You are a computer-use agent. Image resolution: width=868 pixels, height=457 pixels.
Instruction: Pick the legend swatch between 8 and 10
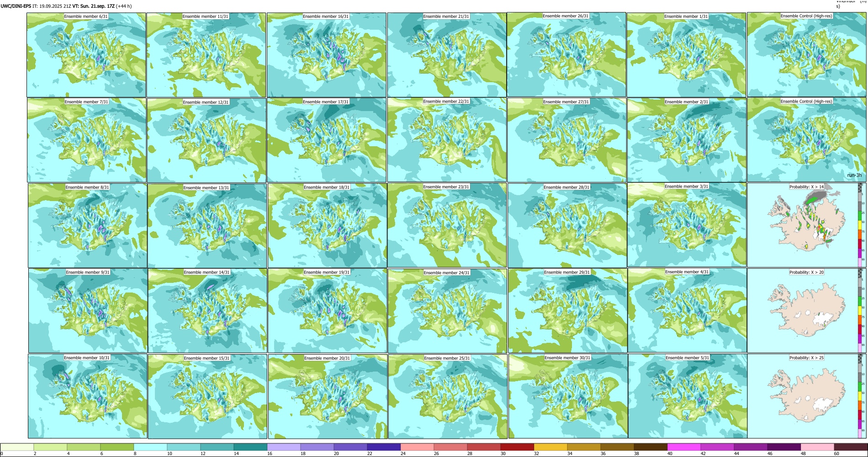click(150, 447)
